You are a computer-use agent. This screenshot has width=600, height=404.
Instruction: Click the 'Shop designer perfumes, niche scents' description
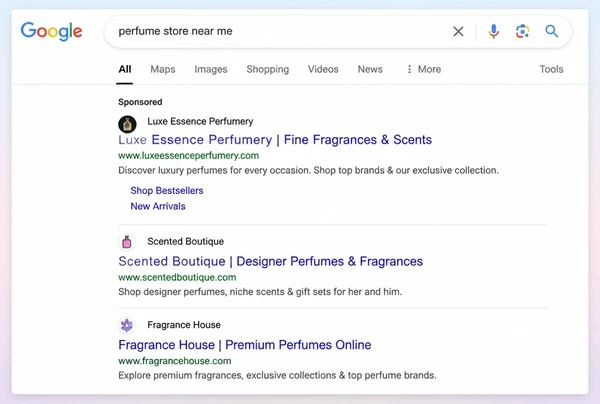click(260, 292)
